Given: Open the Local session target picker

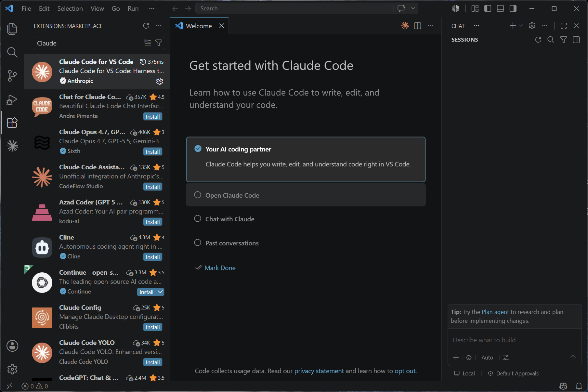Looking at the screenshot, I should [464, 373].
